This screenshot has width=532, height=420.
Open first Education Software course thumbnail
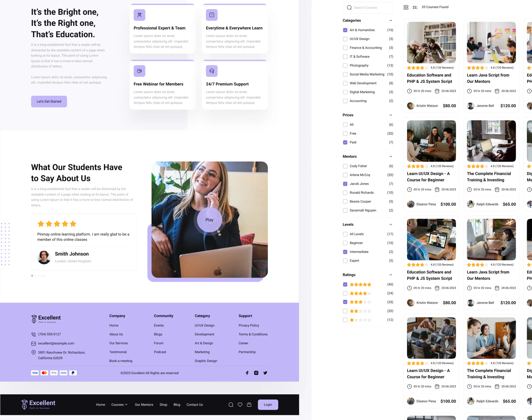coord(431,43)
